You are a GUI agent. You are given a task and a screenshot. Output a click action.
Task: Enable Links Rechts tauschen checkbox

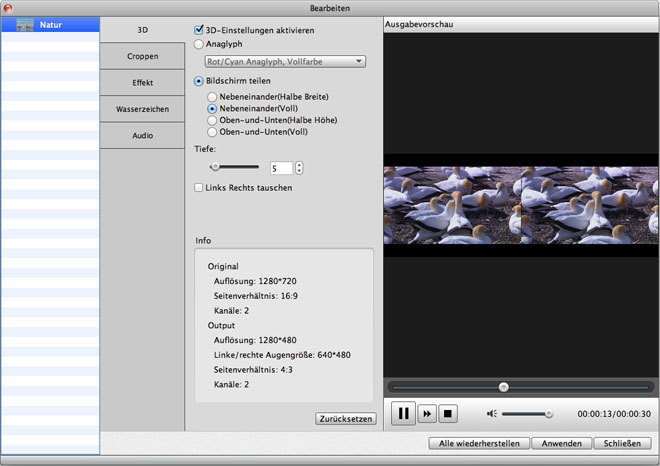pyautogui.click(x=198, y=188)
